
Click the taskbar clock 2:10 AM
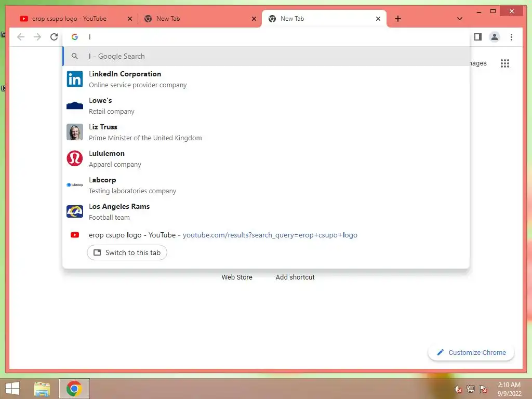(509, 385)
